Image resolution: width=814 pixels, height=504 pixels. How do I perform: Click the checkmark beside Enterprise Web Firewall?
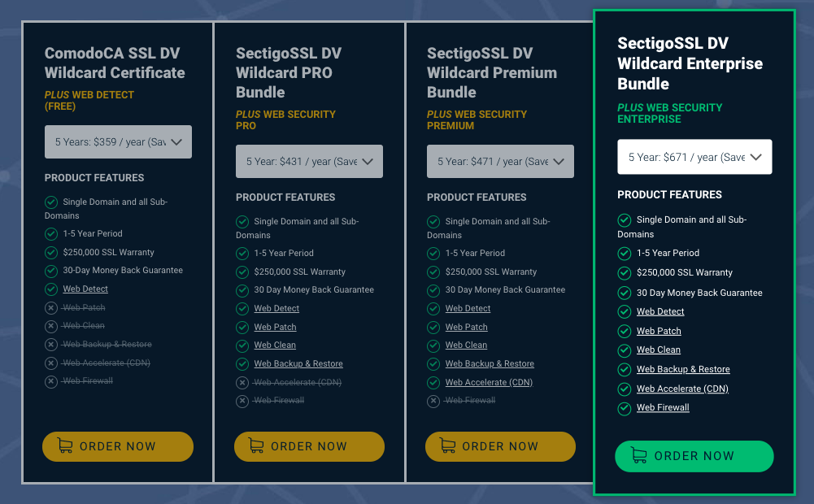coord(624,407)
